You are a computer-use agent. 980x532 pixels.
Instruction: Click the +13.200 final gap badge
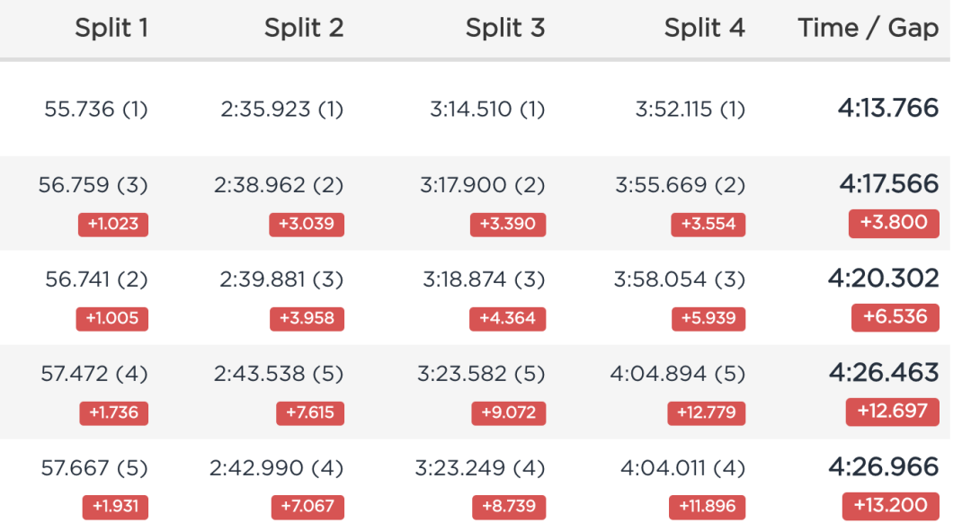point(891,506)
